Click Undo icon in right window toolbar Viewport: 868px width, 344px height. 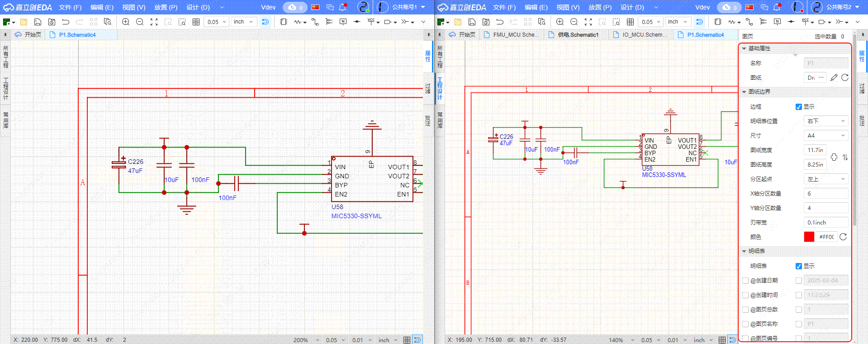[x=500, y=22]
